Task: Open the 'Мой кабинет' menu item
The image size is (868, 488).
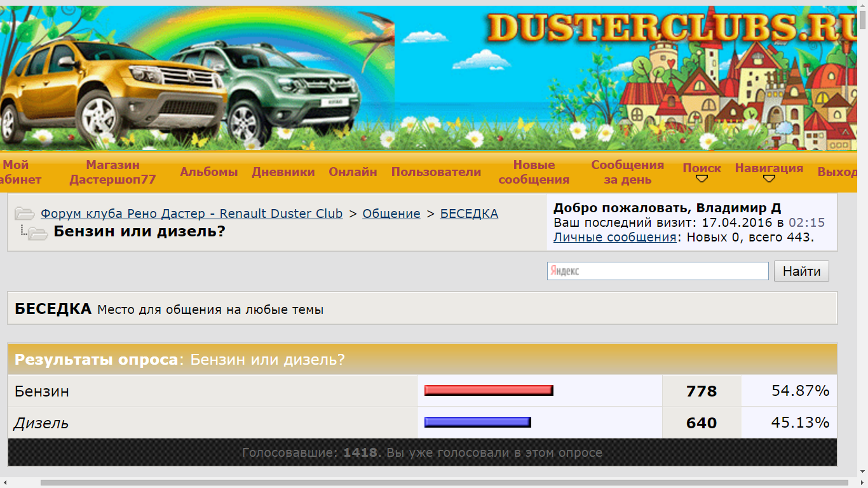Action: pyautogui.click(x=20, y=172)
